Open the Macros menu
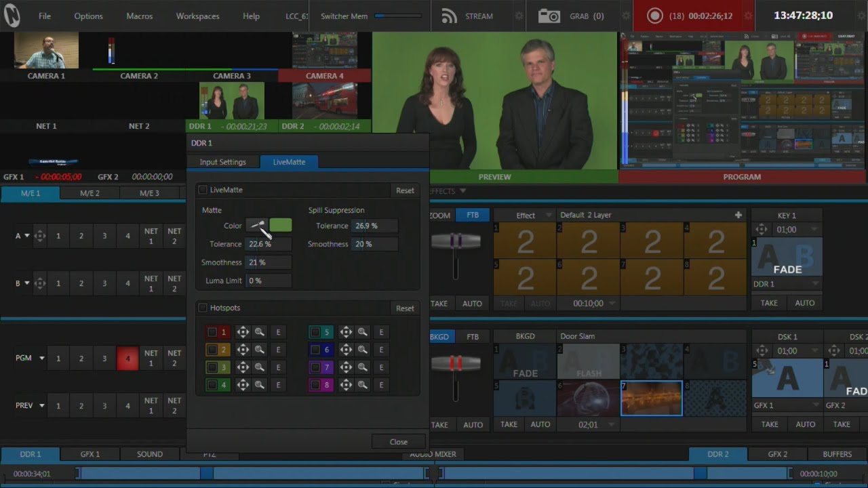This screenshot has height=488, width=868. click(140, 16)
